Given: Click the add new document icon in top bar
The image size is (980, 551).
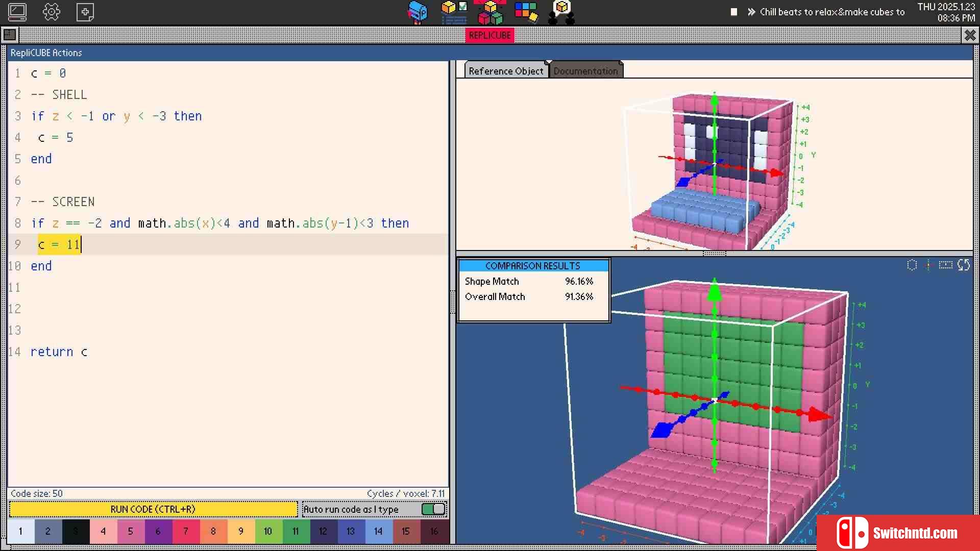Looking at the screenshot, I should click(x=85, y=12).
